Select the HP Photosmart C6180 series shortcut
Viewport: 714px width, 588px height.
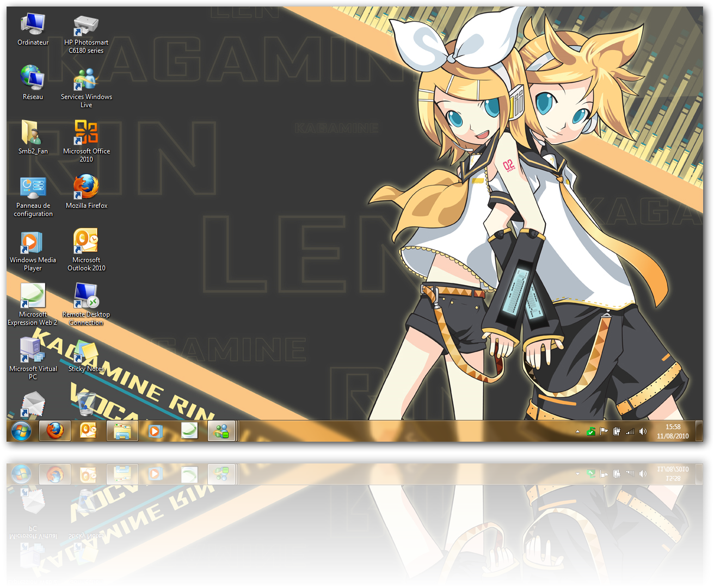click(86, 34)
